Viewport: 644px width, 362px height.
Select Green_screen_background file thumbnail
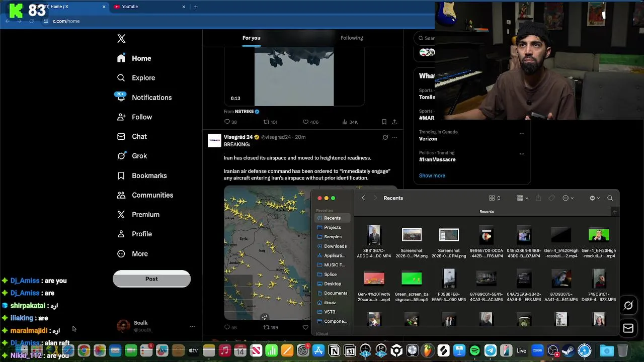click(412, 279)
